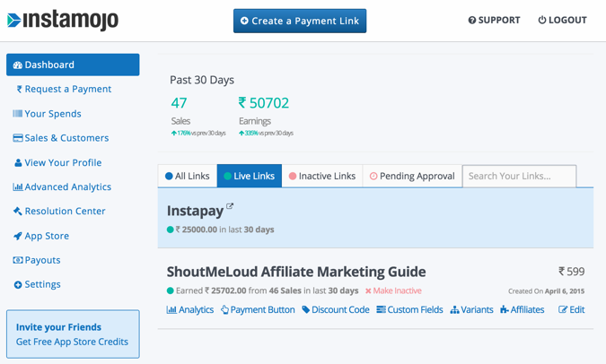Click the gavel icon beside Resolution Center

pos(18,212)
